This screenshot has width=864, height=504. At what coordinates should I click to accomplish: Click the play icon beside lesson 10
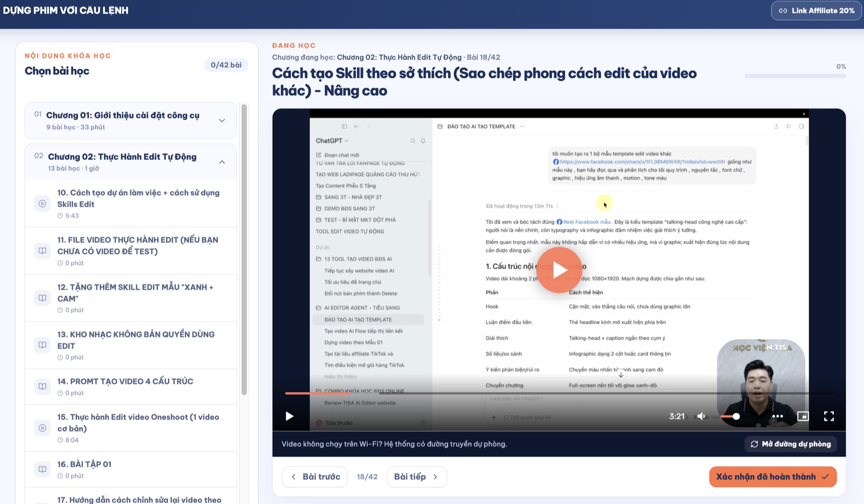(42, 204)
